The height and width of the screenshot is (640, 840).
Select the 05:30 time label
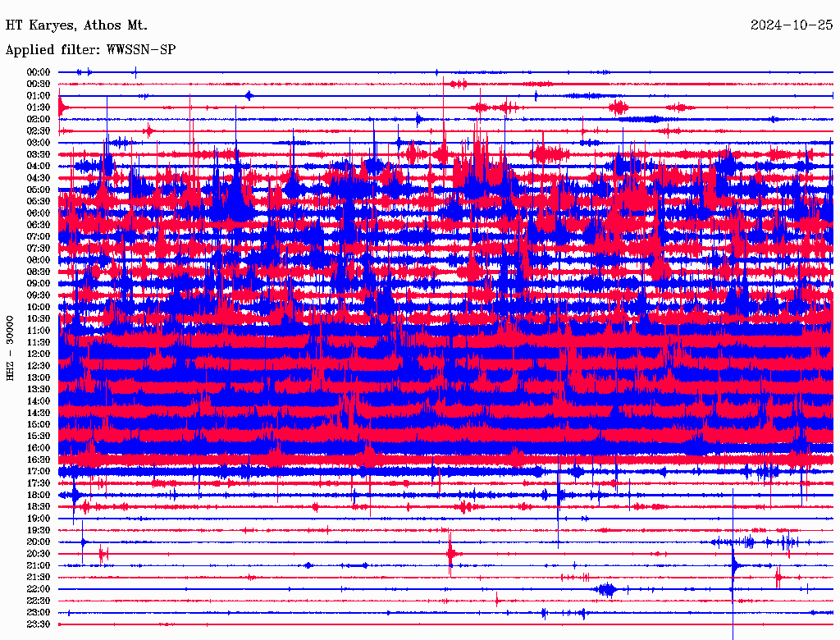[39, 202]
